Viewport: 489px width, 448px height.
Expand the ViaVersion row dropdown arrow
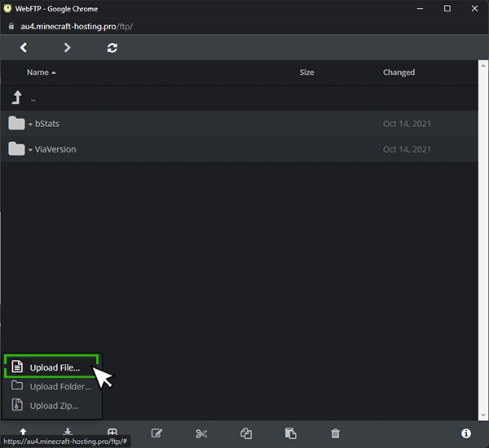pyautogui.click(x=30, y=150)
